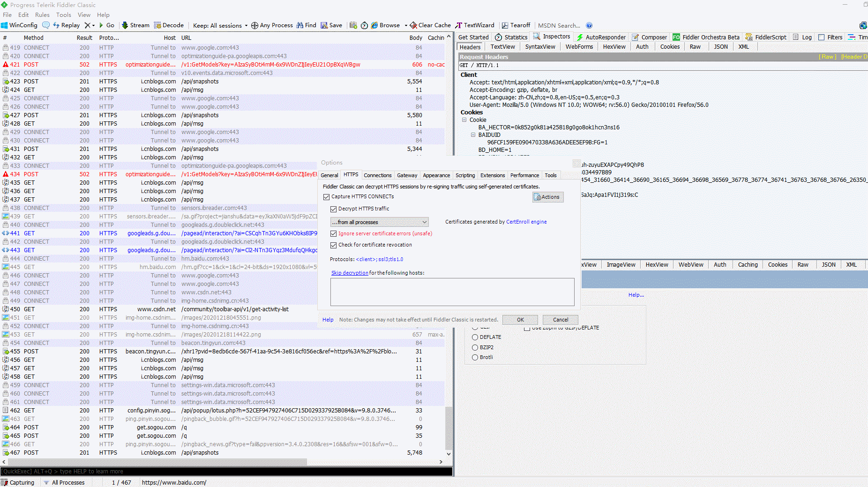The width and height of the screenshot is (868, 487).
Task: Open the Rules menu
Action: (x=42, y=15)
